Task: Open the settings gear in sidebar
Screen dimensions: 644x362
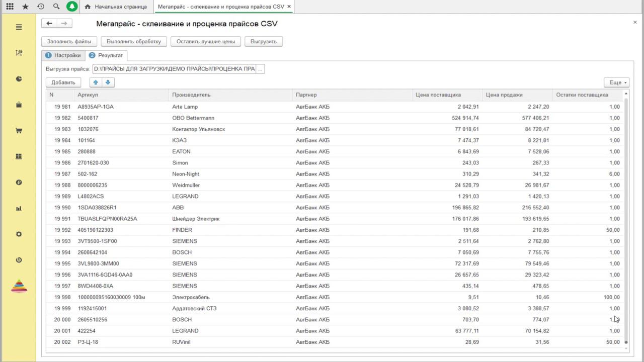Action: pyautogui.click(x=19, y=234)
